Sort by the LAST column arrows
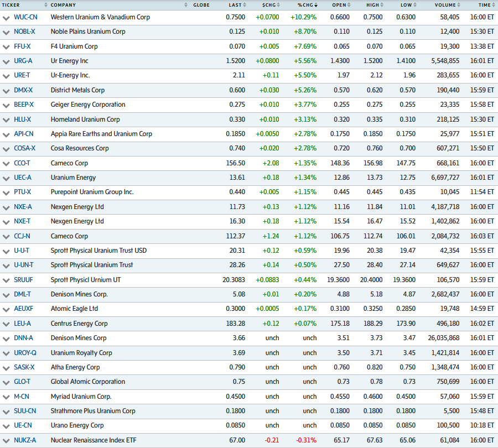 click(245, 5)
